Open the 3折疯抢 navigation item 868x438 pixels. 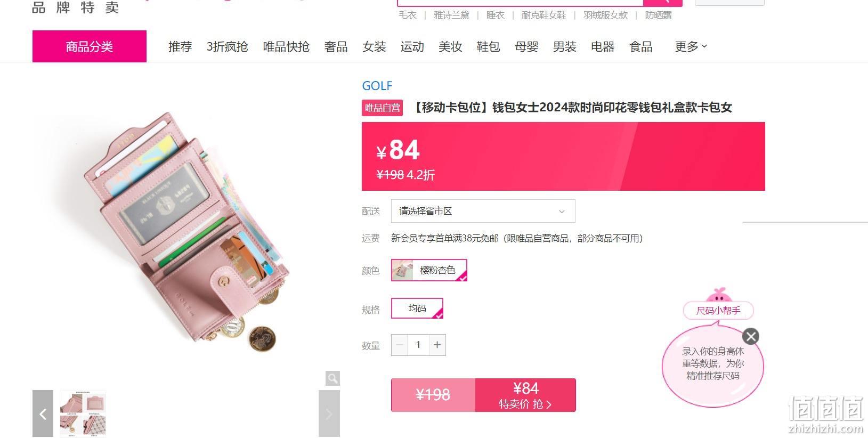[228, 47]
